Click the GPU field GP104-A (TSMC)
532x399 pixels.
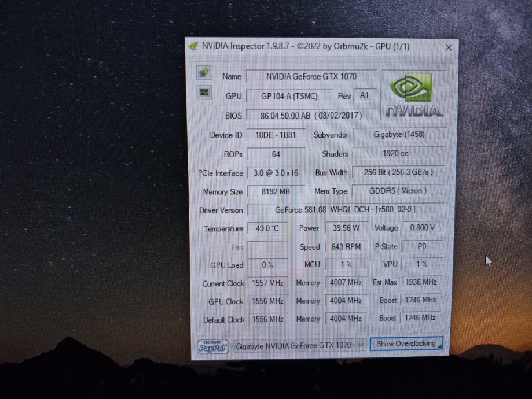(x=289, y=96)
